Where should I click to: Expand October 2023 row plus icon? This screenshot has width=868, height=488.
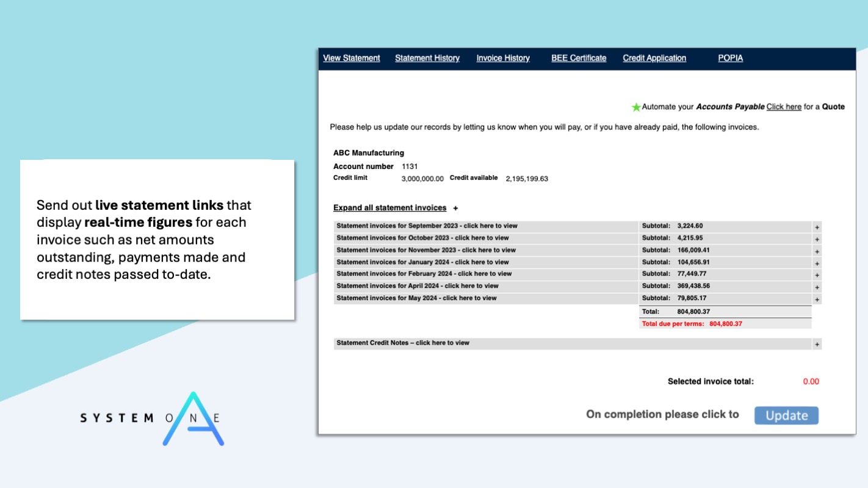pyautogui.click(x=817, y=239)
